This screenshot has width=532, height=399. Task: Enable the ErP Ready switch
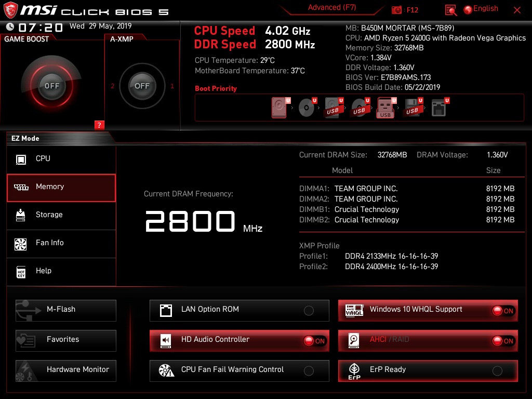point(497,371)
